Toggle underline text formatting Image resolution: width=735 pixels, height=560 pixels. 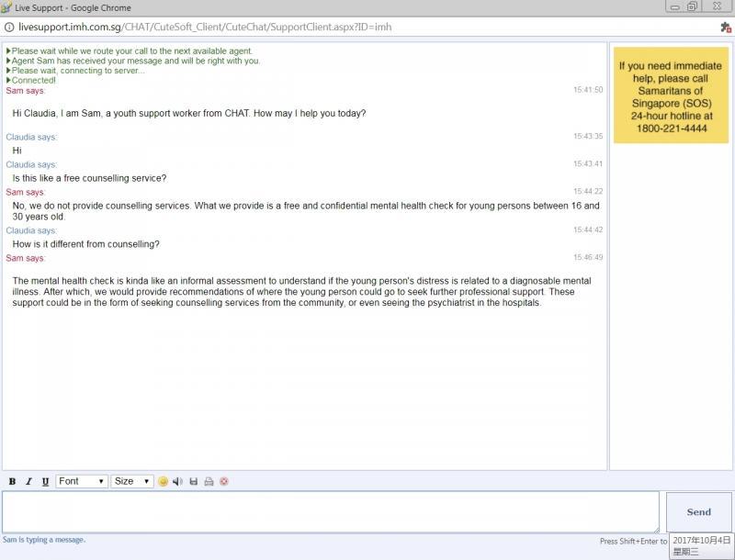click(45, 481)
